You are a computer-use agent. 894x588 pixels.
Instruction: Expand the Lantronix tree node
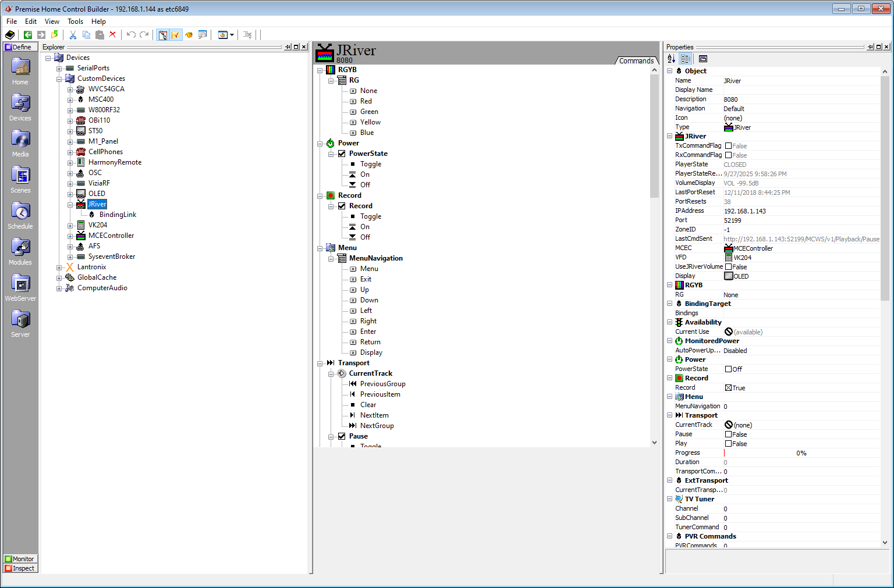click(x=59, y=266)
